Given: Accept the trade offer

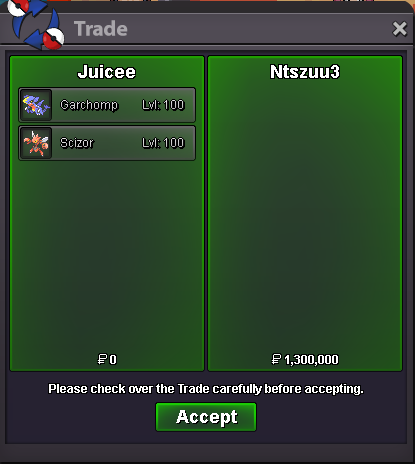Looking at the screenshot, I should tap(206, 417).
